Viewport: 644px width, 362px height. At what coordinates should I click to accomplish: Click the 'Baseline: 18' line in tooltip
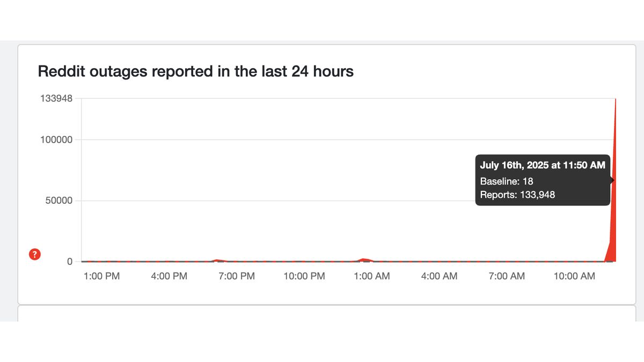point(506,181)
